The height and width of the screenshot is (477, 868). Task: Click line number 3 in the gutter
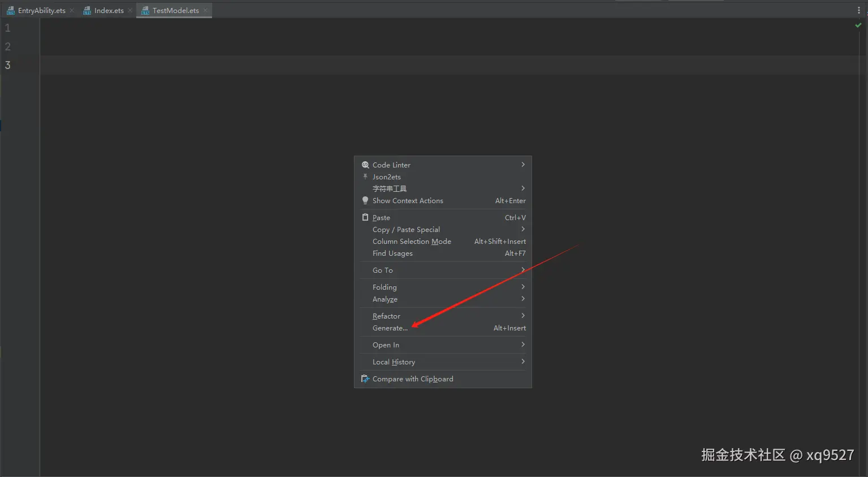[7, 65]
